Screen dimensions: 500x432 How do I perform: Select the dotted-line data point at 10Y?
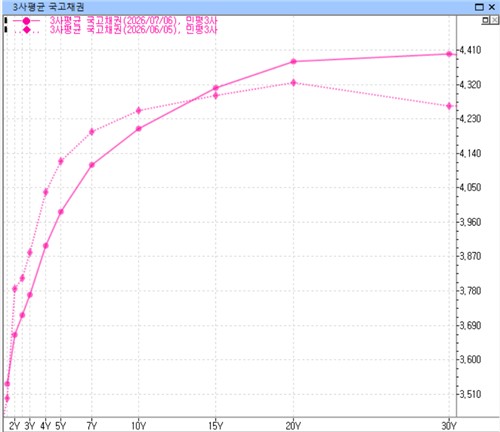click(139, 111)
